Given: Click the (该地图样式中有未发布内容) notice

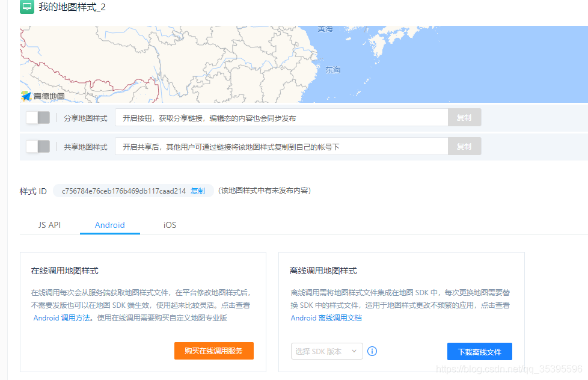Looking at the screenshot, I should (265, 191).
